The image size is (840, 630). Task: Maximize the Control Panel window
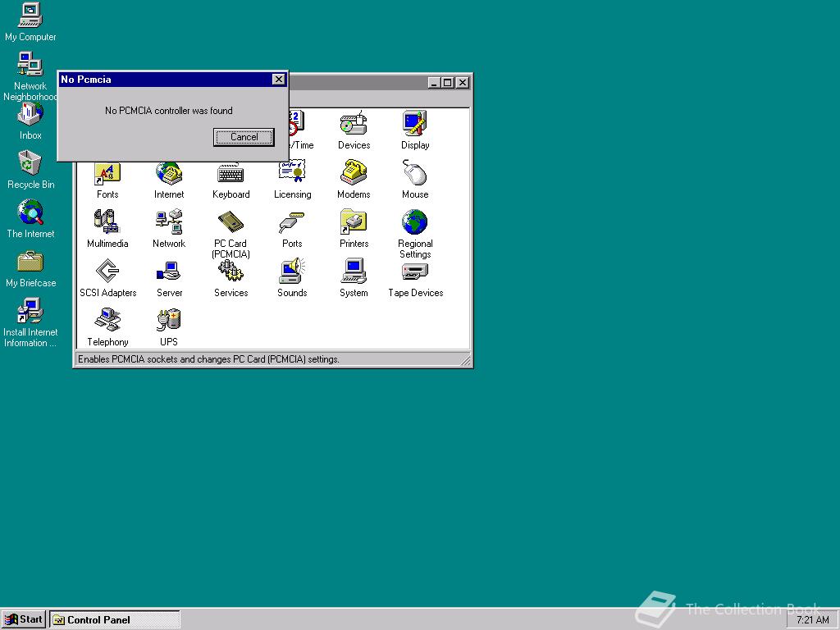pyautogui.click(x=447, y=83)
